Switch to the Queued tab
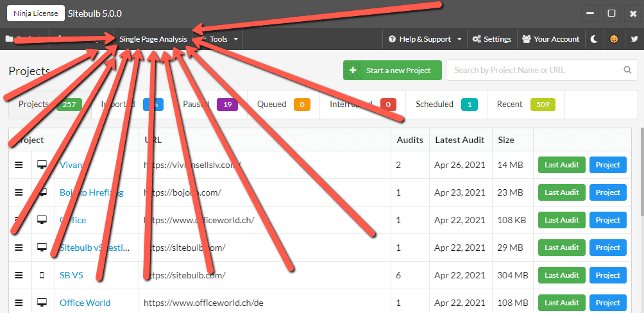The height and width of the screenshot is (313, 644). 284,105
